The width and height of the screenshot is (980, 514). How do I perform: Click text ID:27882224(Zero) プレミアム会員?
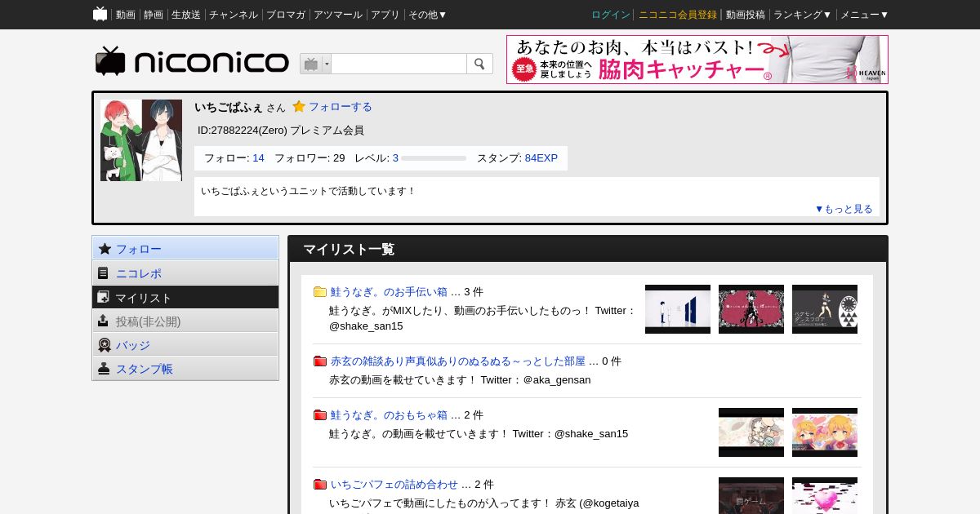pos(281,131)
